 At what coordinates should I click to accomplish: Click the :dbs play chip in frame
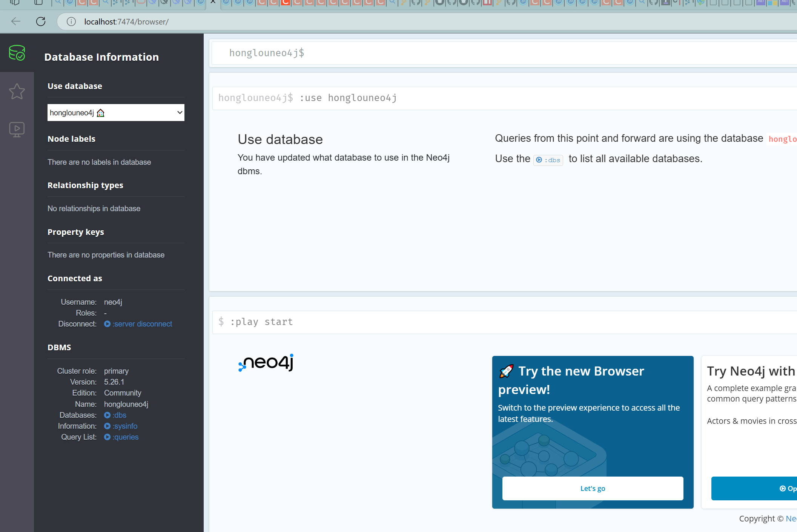pyautogui.click(x=548, y=160)
